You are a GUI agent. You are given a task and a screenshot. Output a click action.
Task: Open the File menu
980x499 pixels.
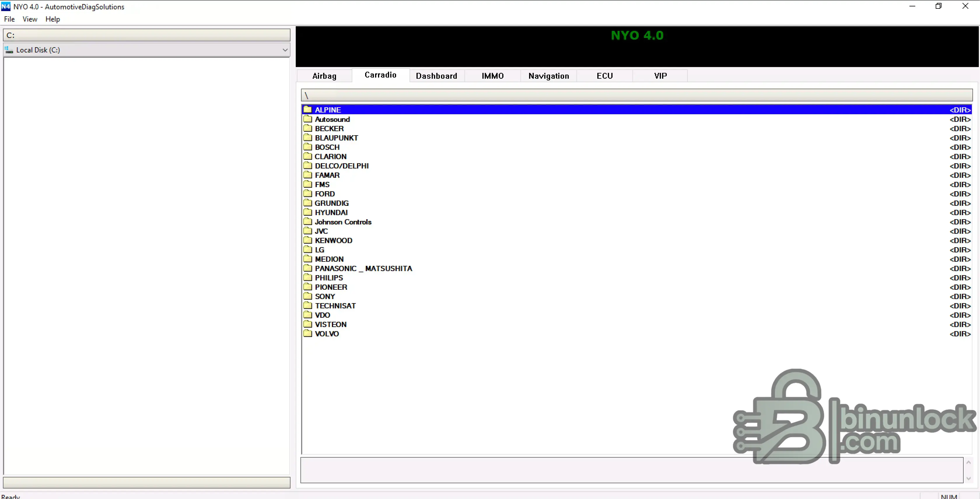point(9,19)
